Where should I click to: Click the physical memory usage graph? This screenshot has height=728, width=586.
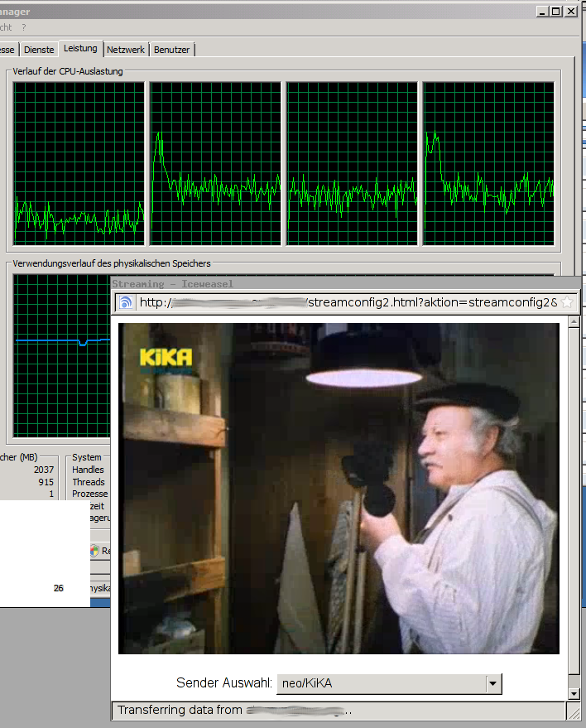[62, 355]
